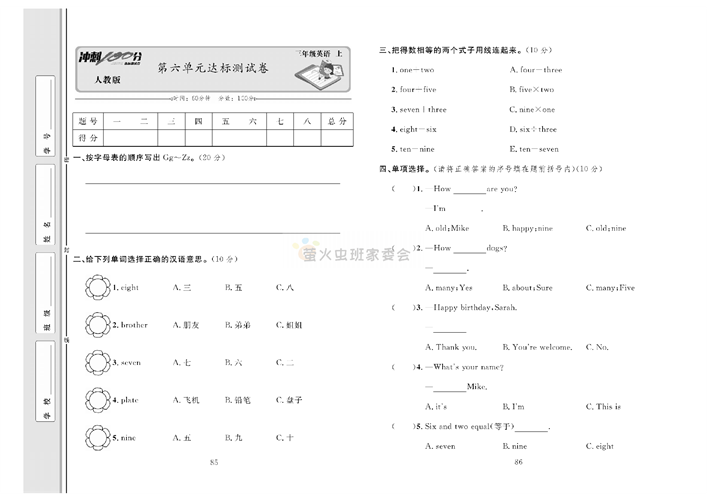Click the '冲刺100分' logo in header banner
The image size is (707, 500).
[110, 58]
